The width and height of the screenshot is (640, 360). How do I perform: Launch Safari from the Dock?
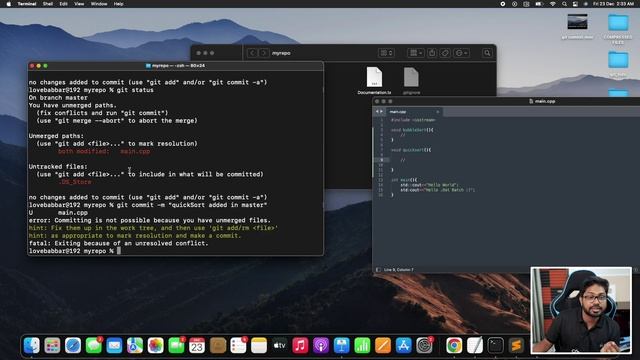[73, 345]
